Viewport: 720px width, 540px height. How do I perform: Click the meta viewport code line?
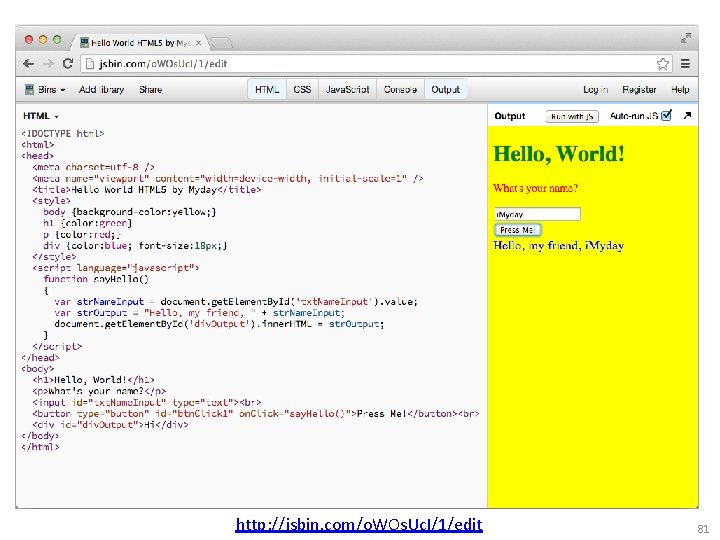pos(228,179)
